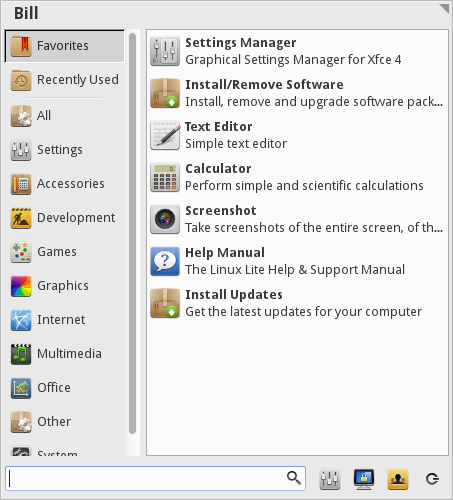Open the Help Manual question-mark icon
Viewport: 453px width, 500px height.
(x=165, y=261)
